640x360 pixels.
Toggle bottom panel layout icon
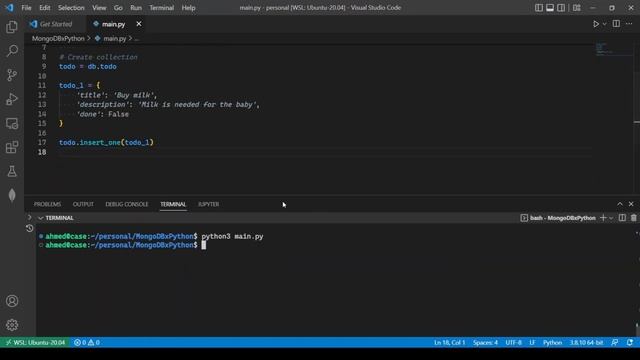click(x=550, y=8)
